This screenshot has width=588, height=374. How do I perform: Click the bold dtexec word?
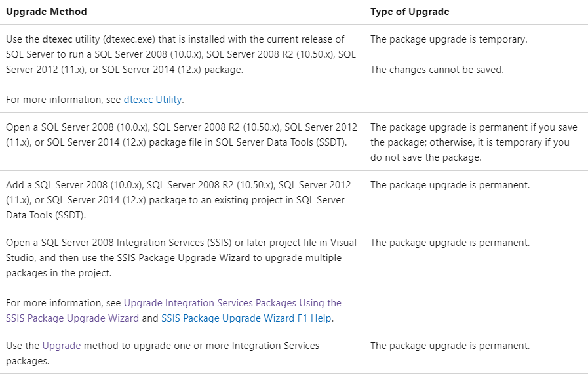click(57, 39)
